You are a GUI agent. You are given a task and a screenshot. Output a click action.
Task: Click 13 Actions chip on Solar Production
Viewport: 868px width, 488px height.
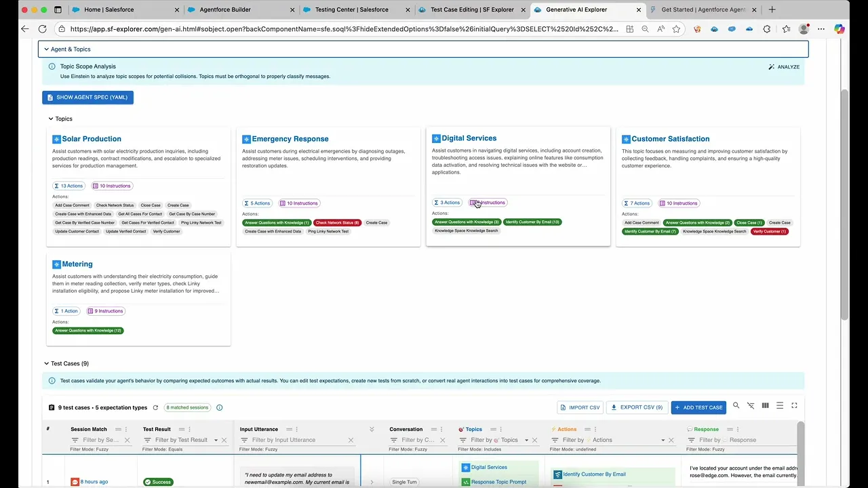[68, 186]
